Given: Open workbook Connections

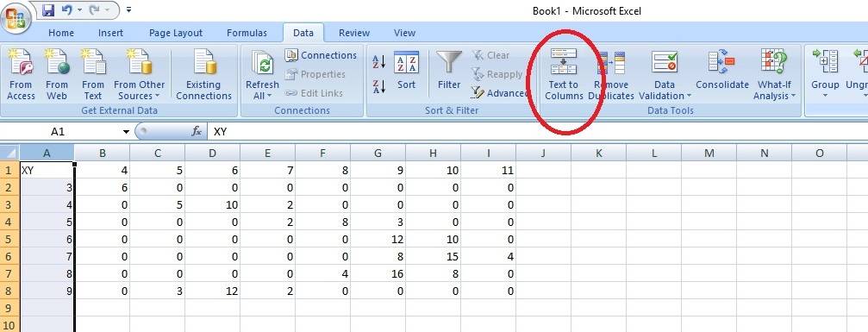Looking at the screenshot, I should [x=321, y=55].
